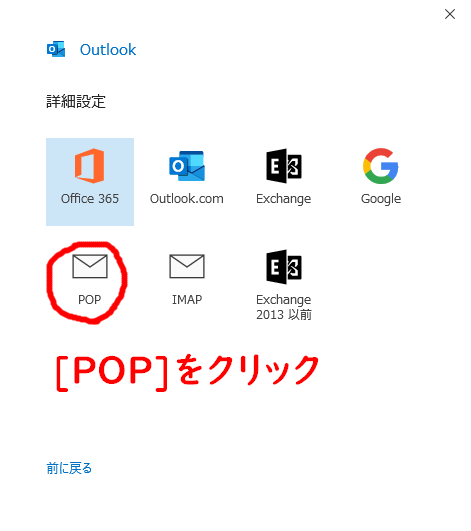Select the Exchange 2013 以前 icon
471x531 pixels.
pos(284,267)
